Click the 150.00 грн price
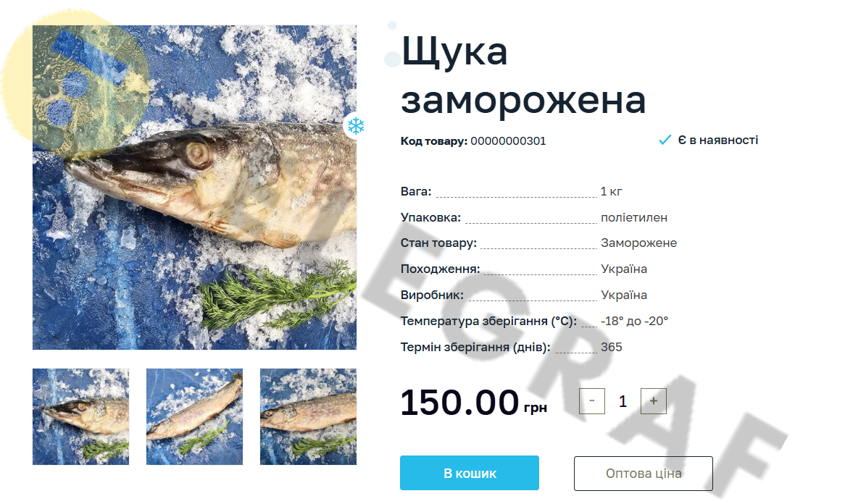Viewport: 866px width, 504px height. coord(474,403)
